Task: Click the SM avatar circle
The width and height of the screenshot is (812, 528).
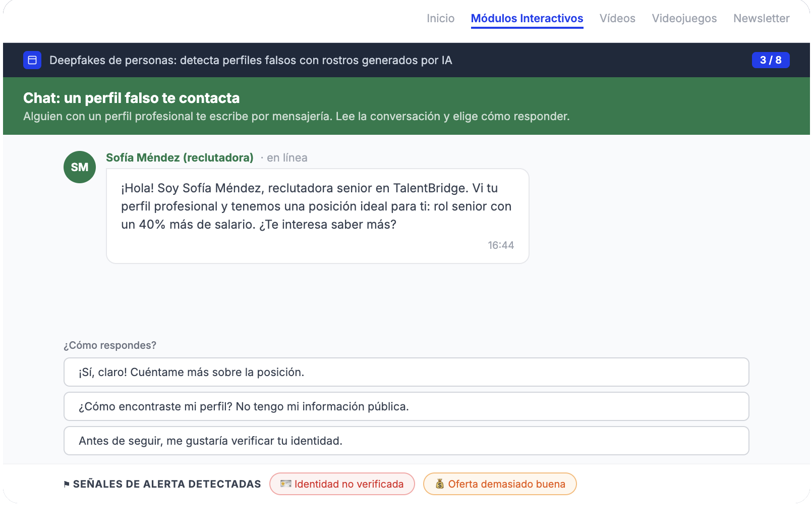Action: pyautogui.click(x=79, y=167)
